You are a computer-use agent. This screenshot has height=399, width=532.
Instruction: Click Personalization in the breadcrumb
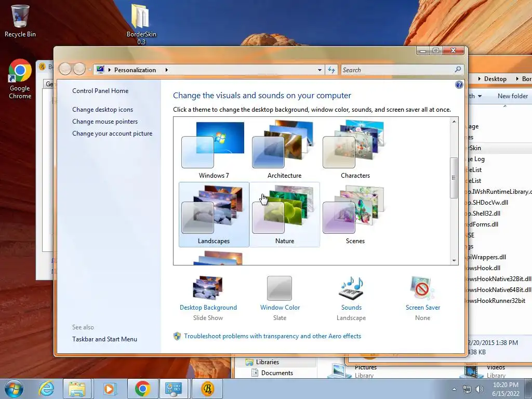[135, 70]
